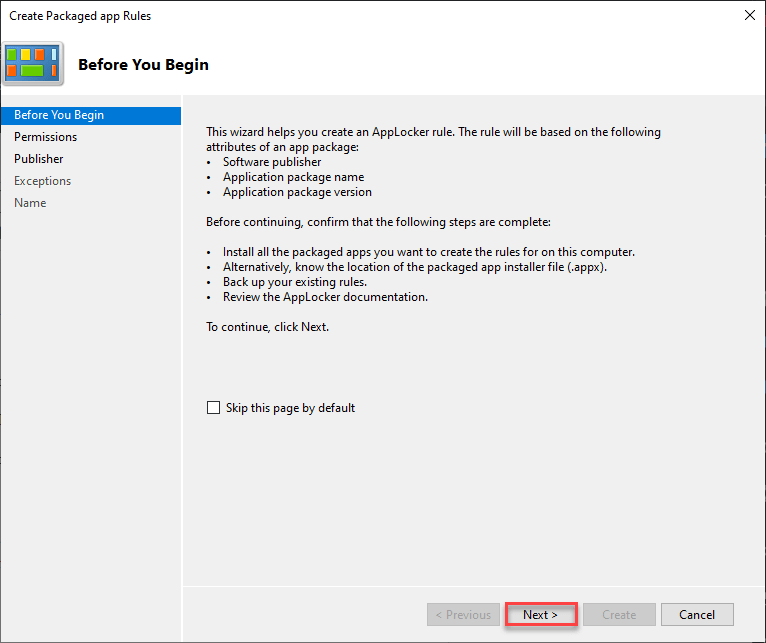Click the large Before You Begin heading
Viewport: 766px width, 643px height.
[x=143, y=65]
